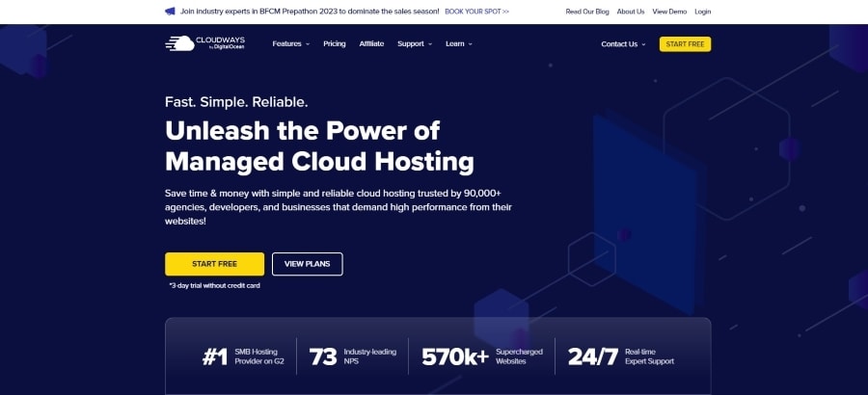
Task: Click the Login link
Action: click(x=702, y=11)
